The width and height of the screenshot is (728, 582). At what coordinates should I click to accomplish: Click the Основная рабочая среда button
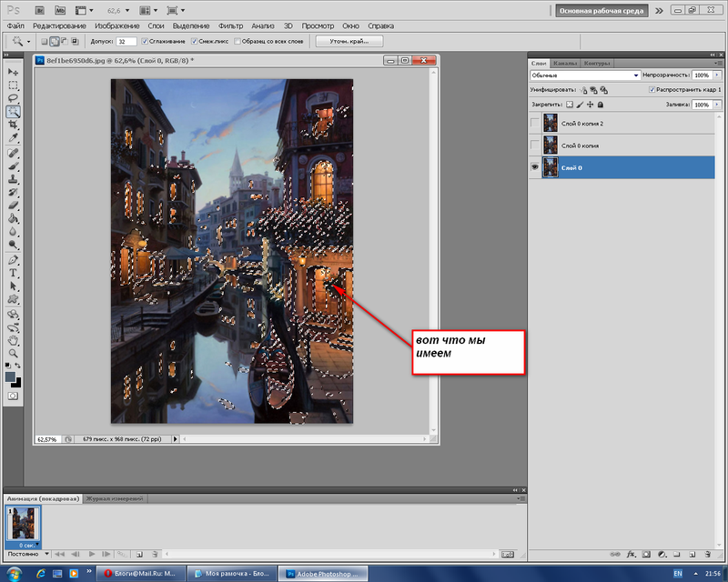coord(602,11)
